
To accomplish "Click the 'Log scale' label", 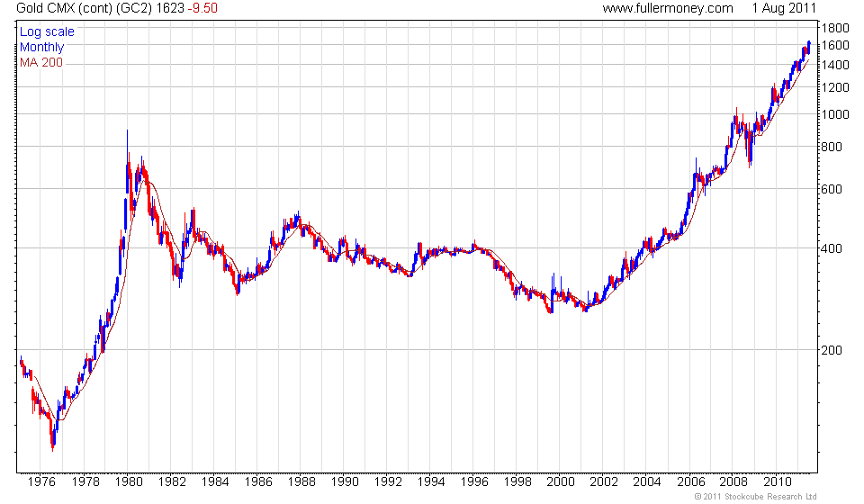I will 47,31.
